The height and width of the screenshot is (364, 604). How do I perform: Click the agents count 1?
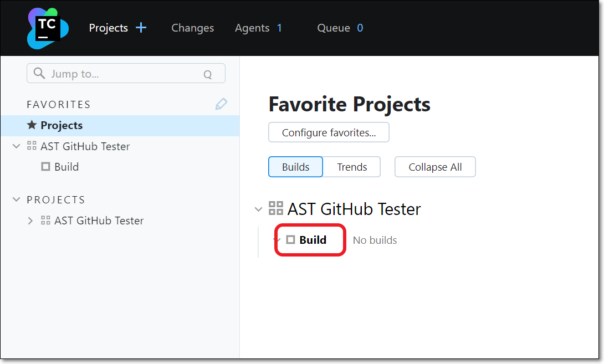[x=279, y=28]
